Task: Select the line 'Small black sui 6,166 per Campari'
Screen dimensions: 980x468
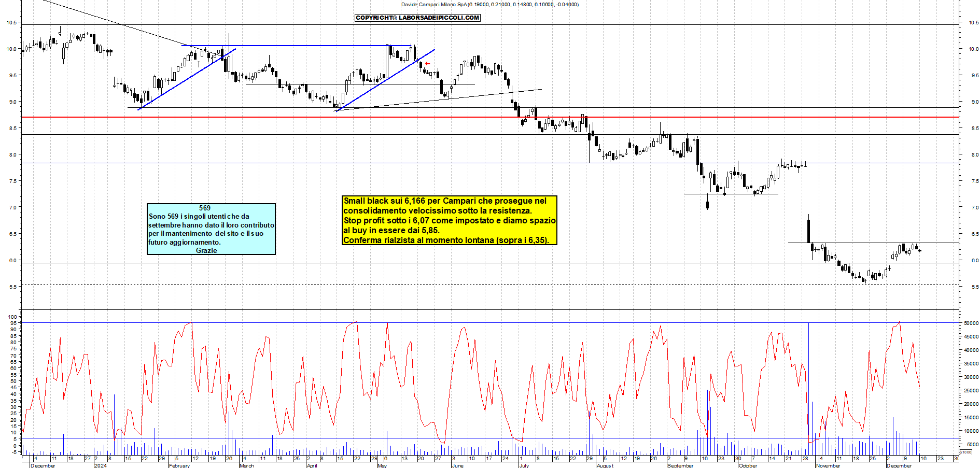Action: [x=445, y=201]
